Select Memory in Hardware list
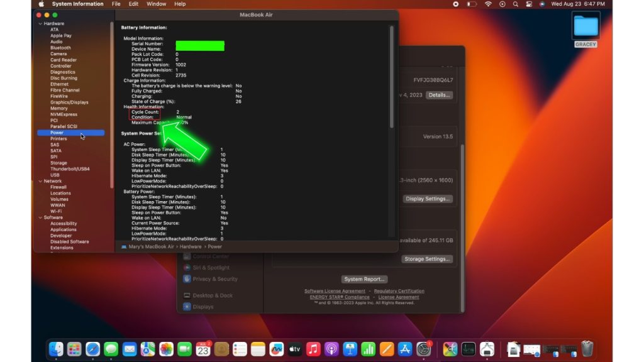Viewport: 644px width, 362px height. [58, 108]
